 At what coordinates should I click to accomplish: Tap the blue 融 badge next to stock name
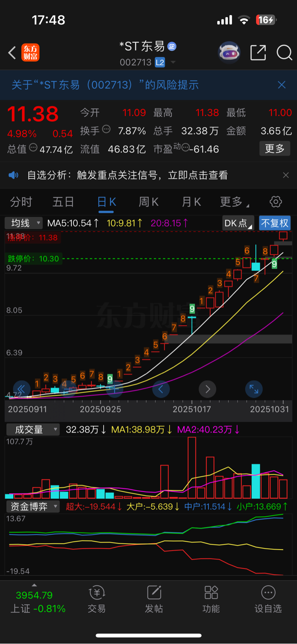(x=172, y=46)
